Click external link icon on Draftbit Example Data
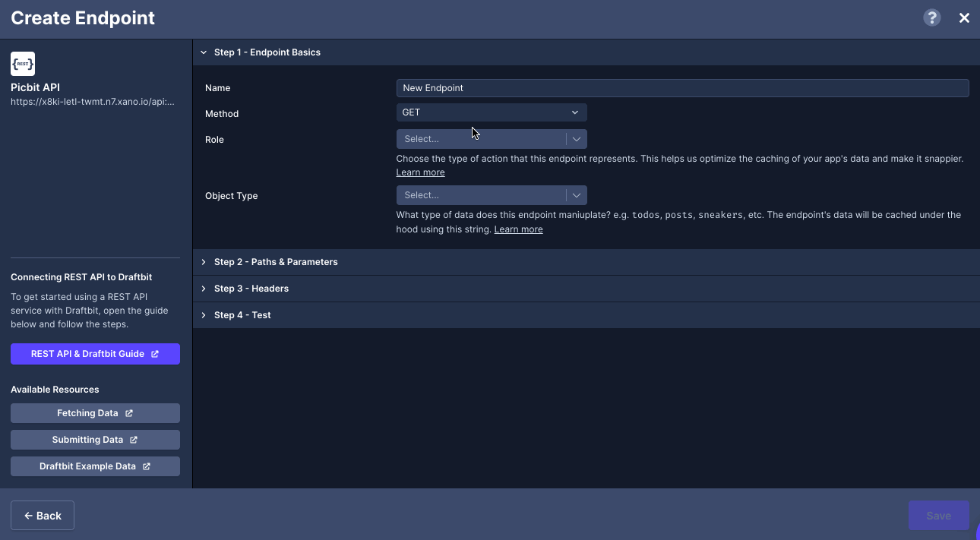Image resolution: width=980 pixels, height=540 pixels. 147,466
